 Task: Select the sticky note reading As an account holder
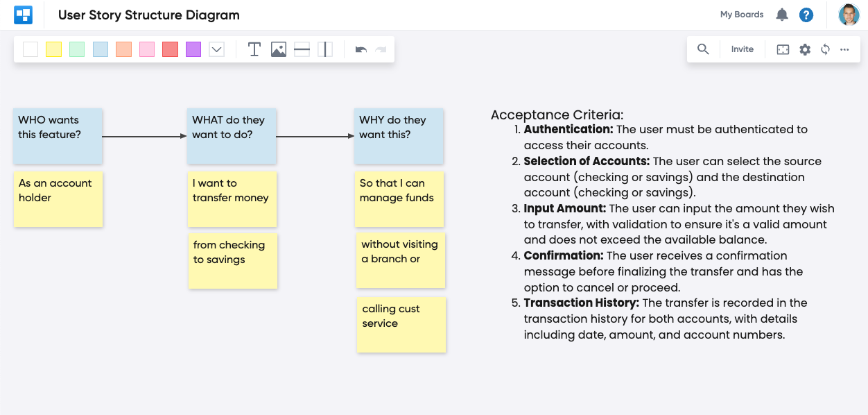[58, 199]
